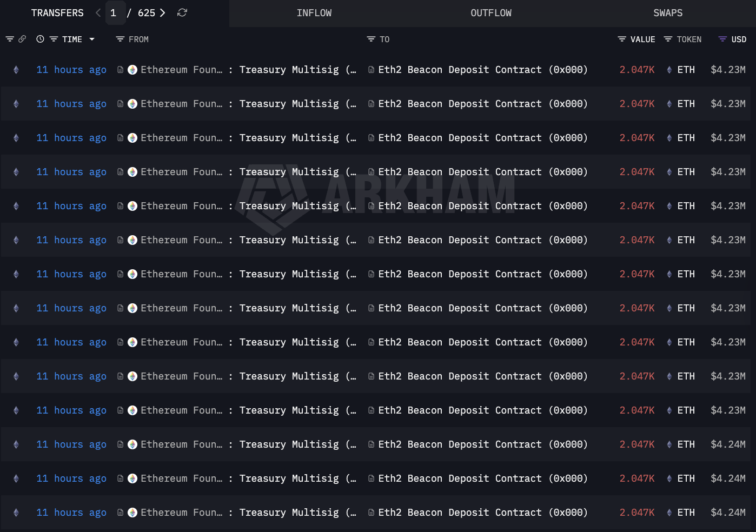Refresh the transfers list

[x=182, y=12]
